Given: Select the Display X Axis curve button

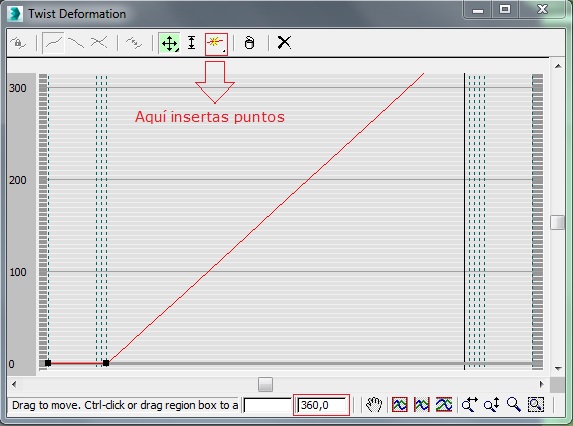Looking at the screenshot, I should [x=54, y=43].
